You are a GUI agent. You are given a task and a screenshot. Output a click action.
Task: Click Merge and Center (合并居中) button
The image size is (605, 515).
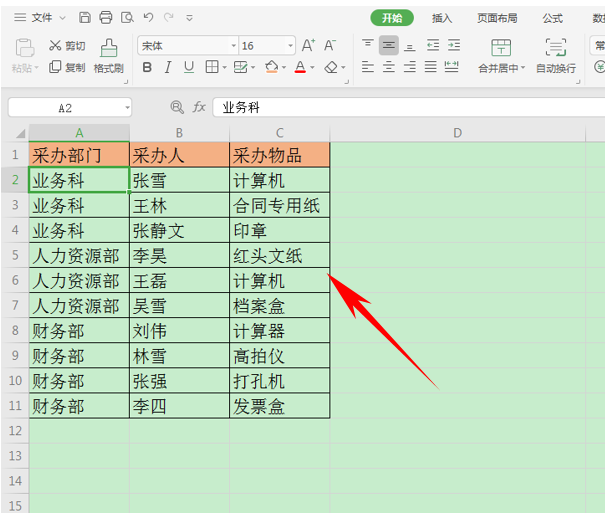(501, 56)
